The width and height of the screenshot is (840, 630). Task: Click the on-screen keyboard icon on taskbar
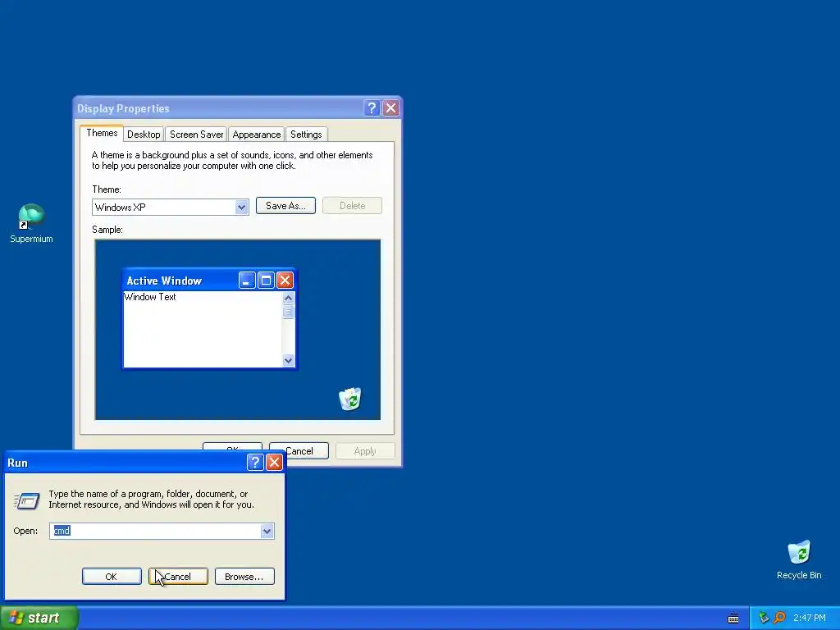pos(733,619)
